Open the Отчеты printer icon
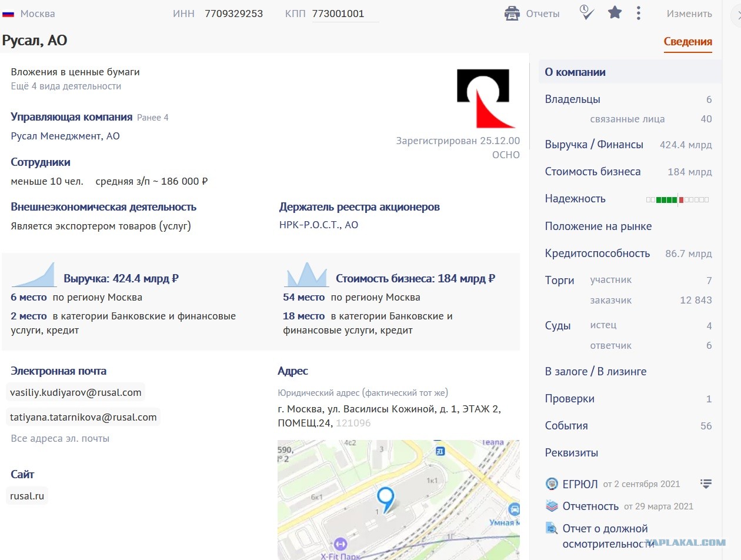 [x=512, y=13]
